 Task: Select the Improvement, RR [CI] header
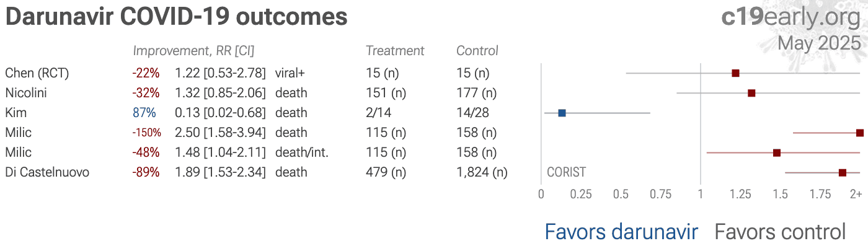point(194,51)
